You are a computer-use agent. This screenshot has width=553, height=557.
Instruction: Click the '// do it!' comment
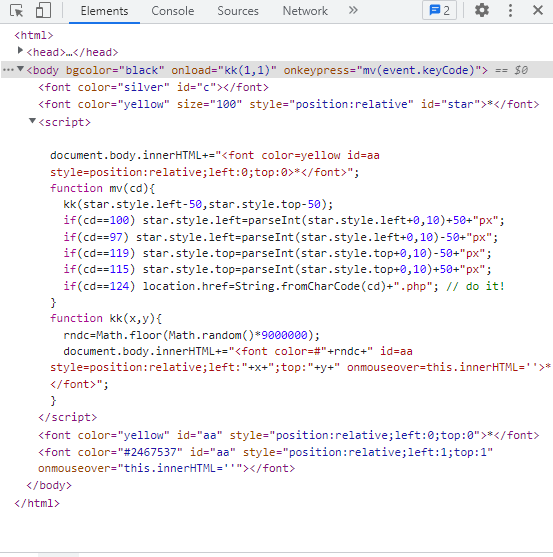click(x=476, y=286)
